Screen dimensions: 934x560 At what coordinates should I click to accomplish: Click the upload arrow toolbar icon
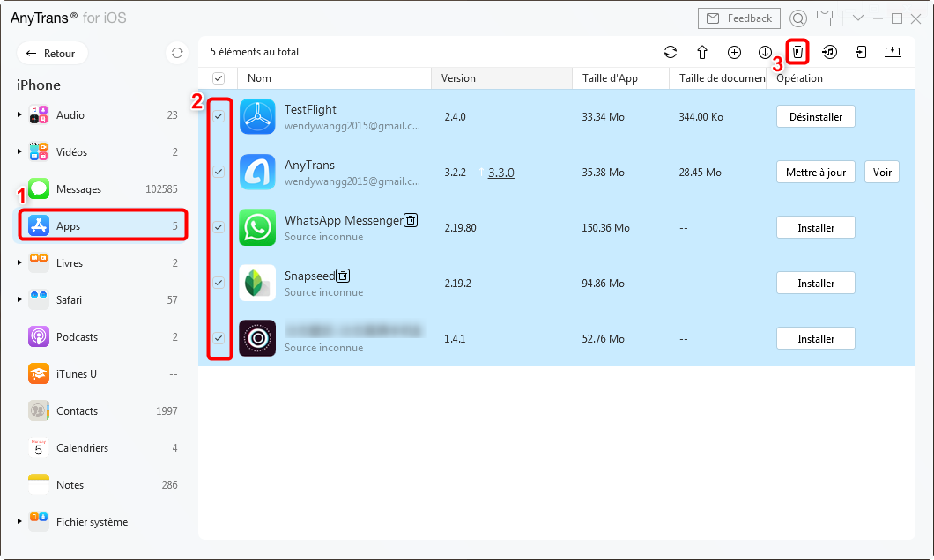pyautogui.click(x=702, y=52)
